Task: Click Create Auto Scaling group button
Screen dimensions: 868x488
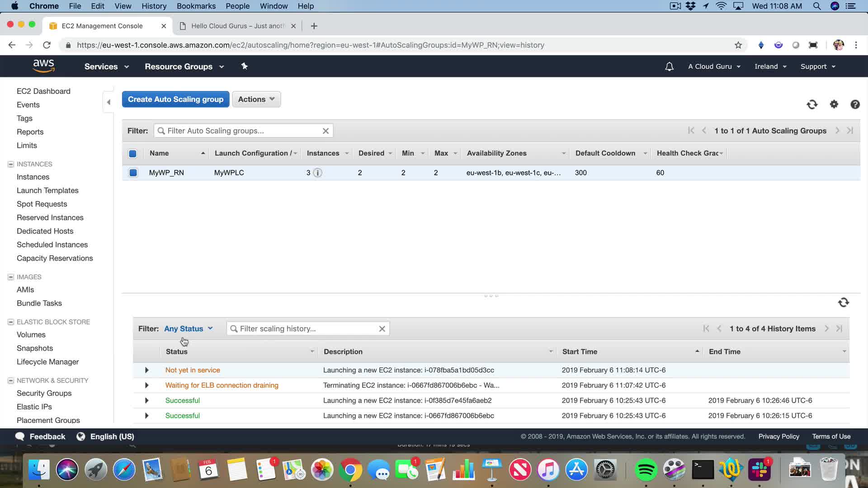Action: point(175,99)
